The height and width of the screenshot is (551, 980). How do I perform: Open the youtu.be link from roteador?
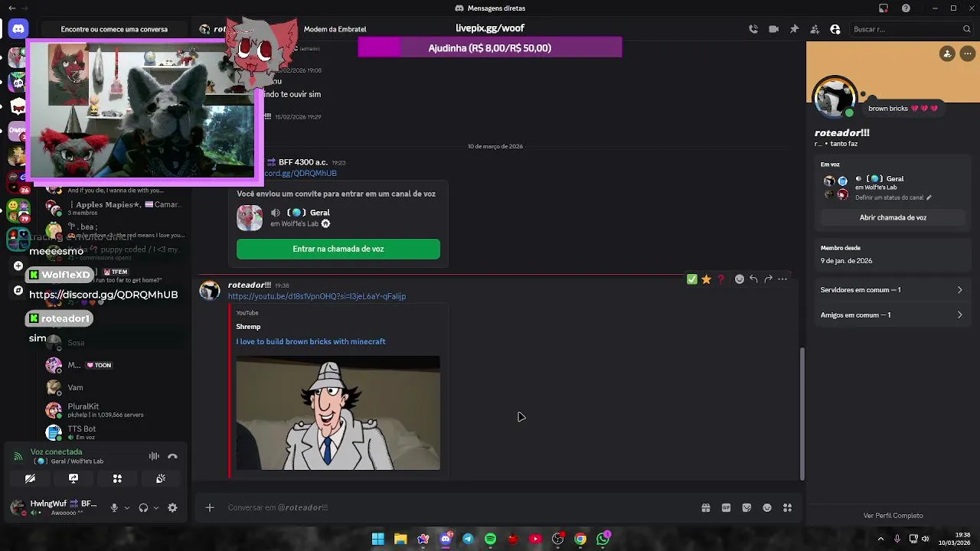tap(317, 296)
